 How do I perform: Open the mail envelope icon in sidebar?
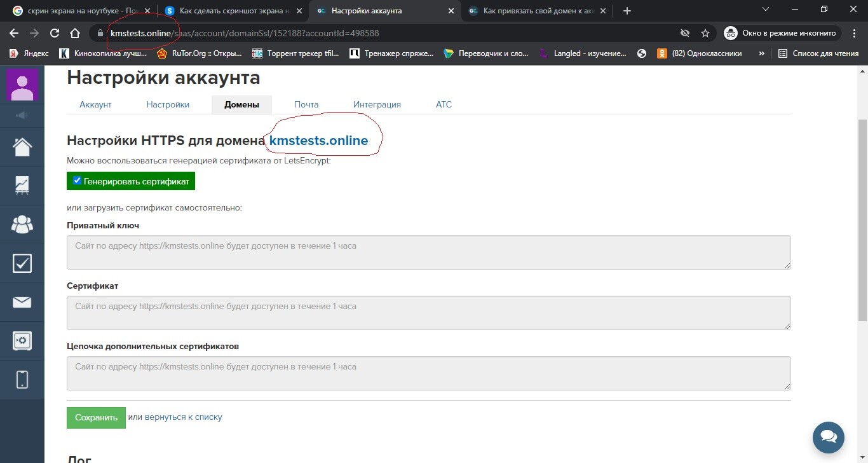coord(22,301)
